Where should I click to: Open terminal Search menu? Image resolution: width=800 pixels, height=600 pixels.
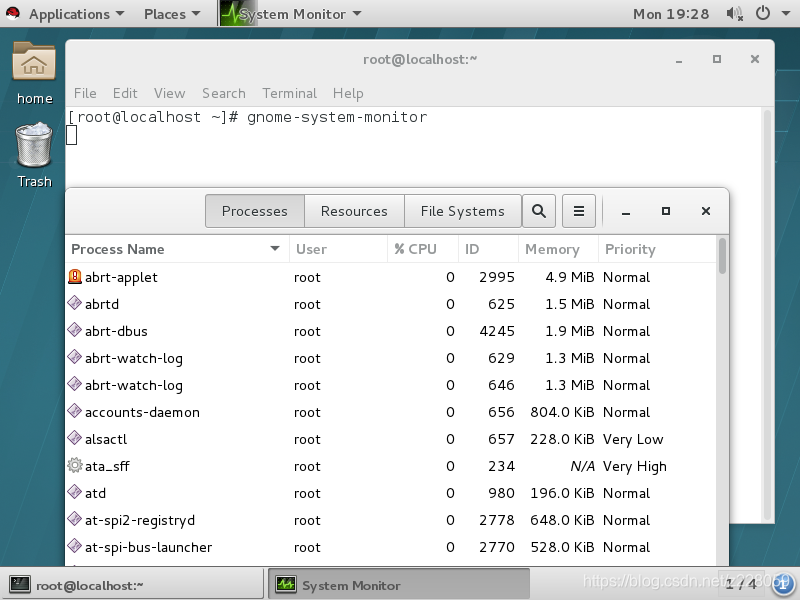coord(223,93)
